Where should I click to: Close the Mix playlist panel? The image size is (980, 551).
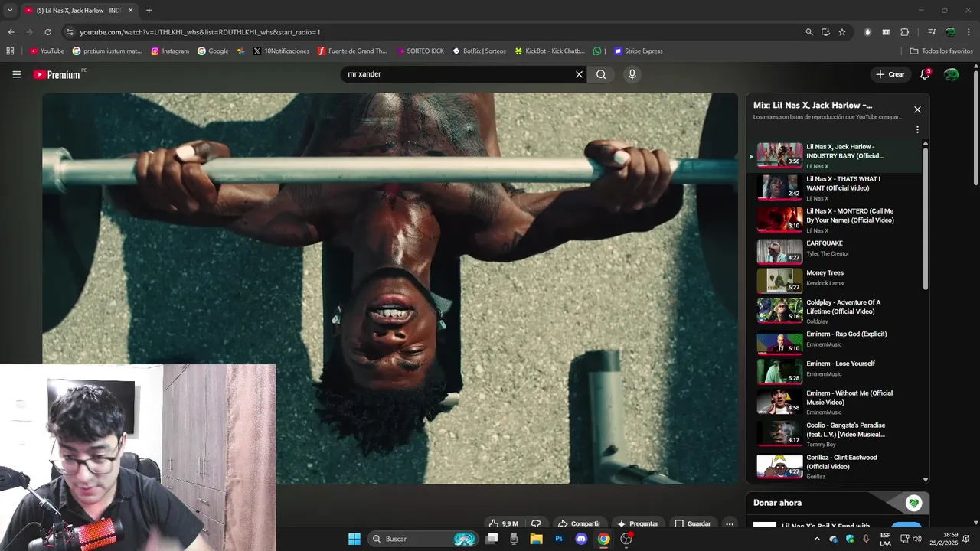[917, 109]
